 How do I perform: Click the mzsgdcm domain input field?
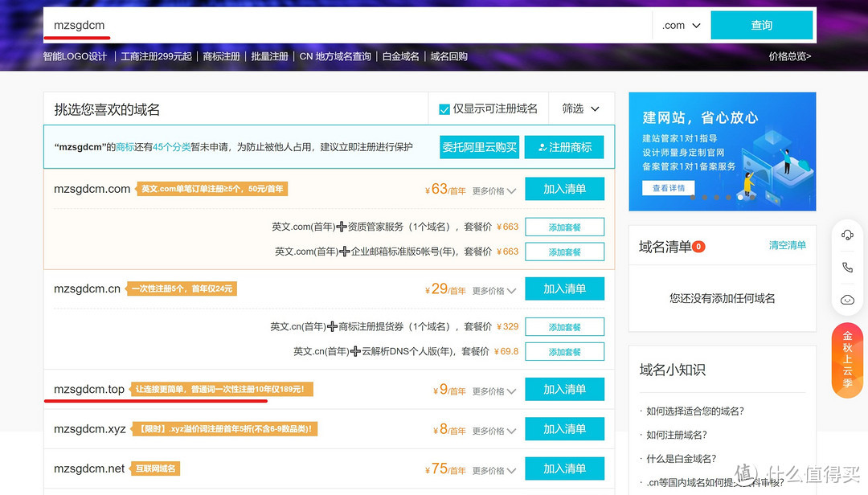241,25
